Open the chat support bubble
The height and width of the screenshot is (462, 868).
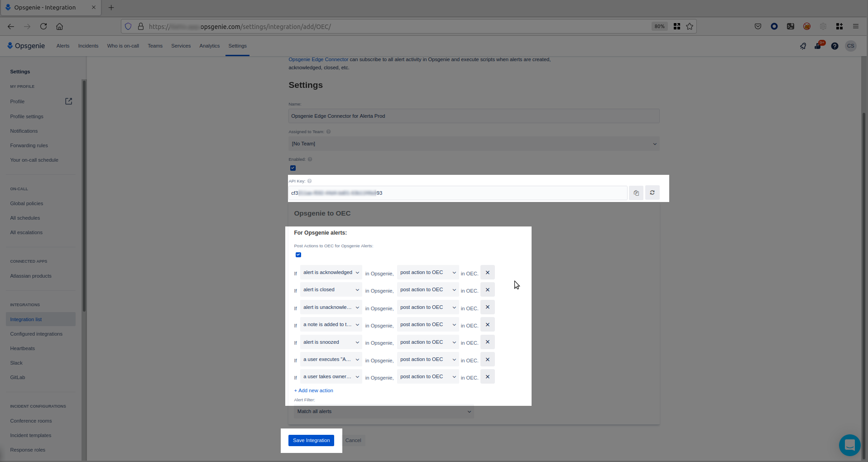click(849, 445)
